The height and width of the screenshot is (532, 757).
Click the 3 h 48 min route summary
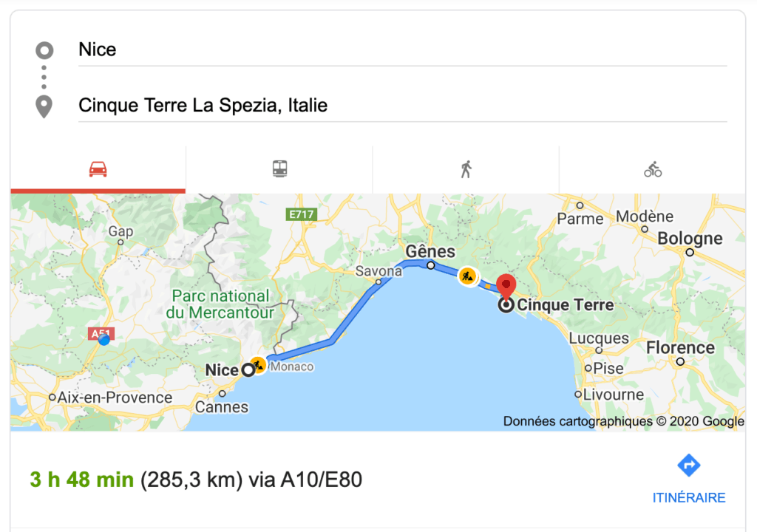coord(81,480)
